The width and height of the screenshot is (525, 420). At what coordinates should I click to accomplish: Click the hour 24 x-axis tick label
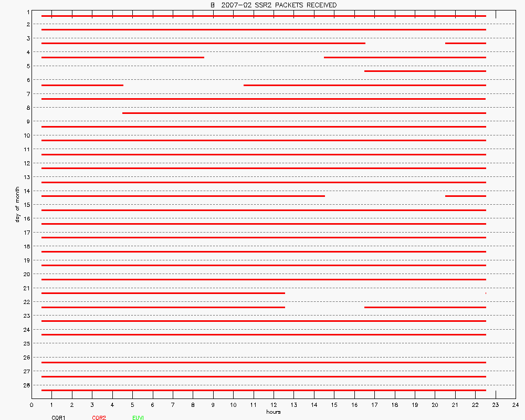tap(515, 405)
